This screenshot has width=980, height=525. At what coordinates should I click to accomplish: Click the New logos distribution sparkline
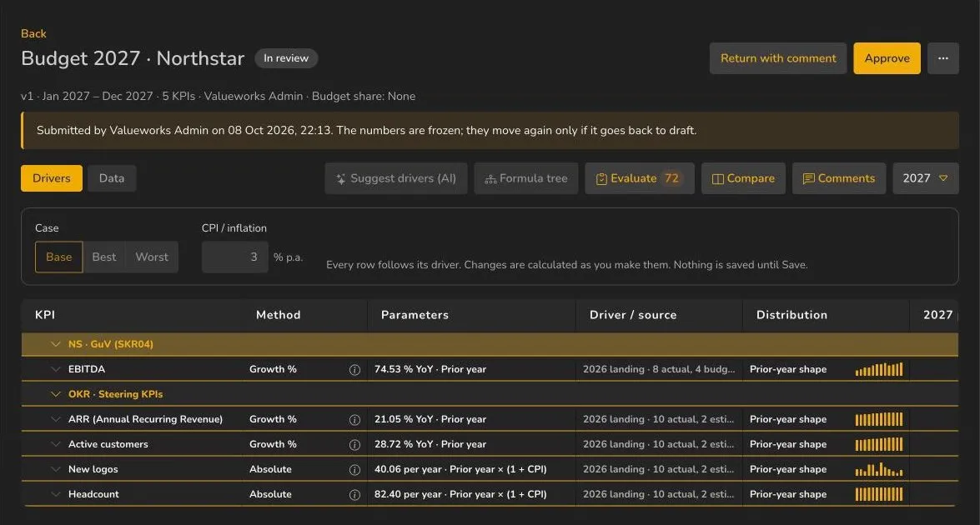pyautogui.click(x=879, y=469)
